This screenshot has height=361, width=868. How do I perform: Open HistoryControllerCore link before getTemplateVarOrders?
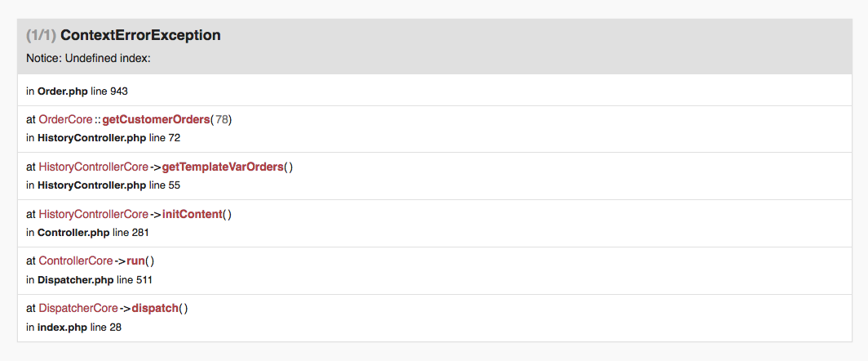click(x=94, y=167)
